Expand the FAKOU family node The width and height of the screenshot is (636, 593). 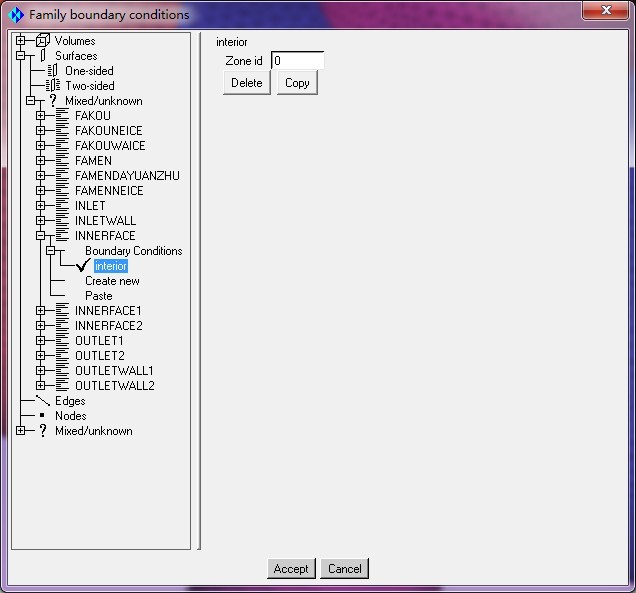click(41, 116)
